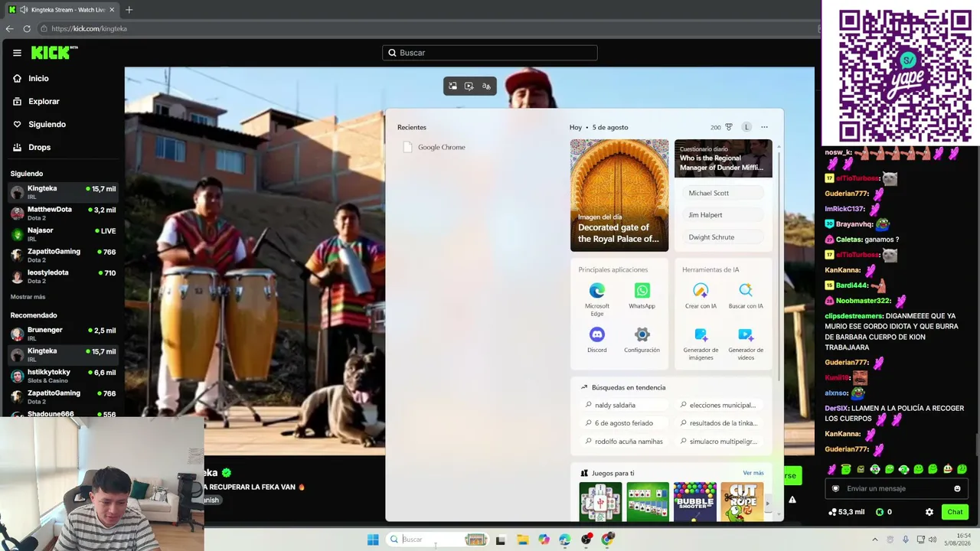
Task: Launch Discord from the search panel
Action: coord(597,340)
